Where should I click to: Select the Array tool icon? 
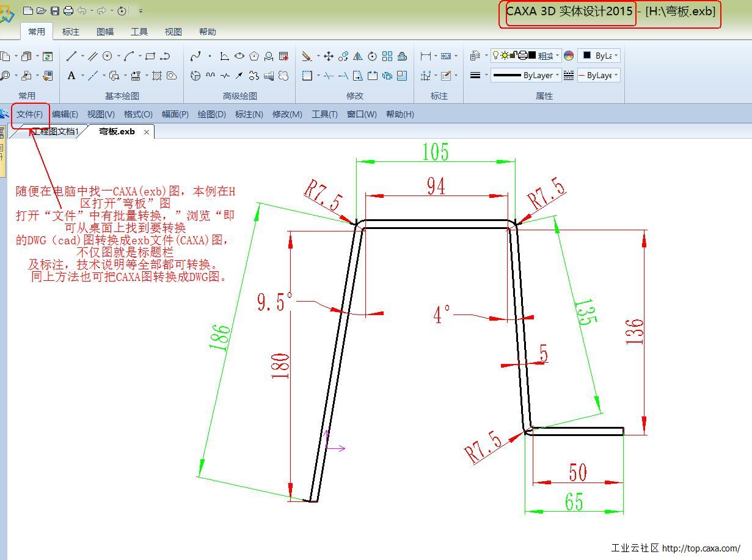click(x=387, y=56)
